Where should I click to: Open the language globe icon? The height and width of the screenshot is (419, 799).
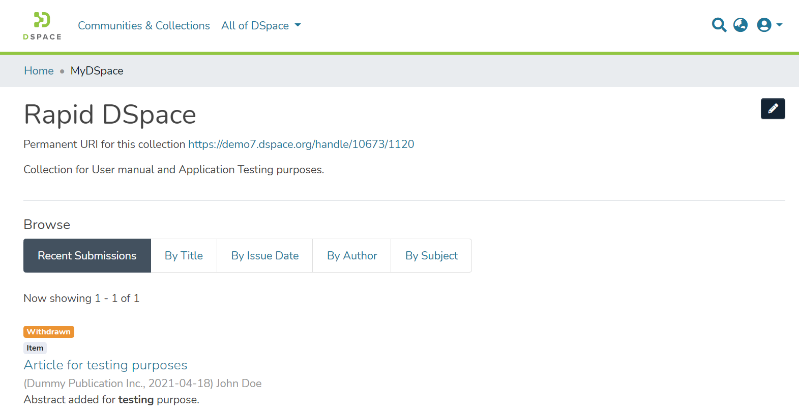point(741,25)
